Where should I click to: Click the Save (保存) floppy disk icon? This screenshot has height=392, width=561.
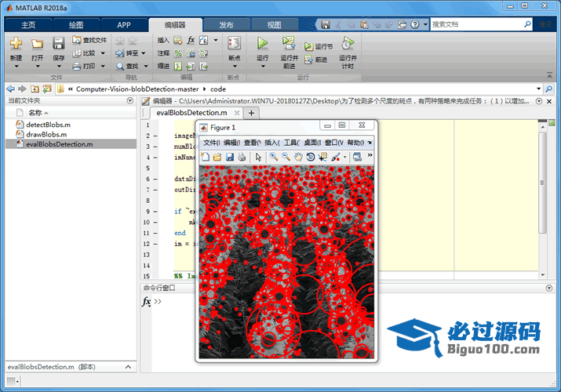59,43
